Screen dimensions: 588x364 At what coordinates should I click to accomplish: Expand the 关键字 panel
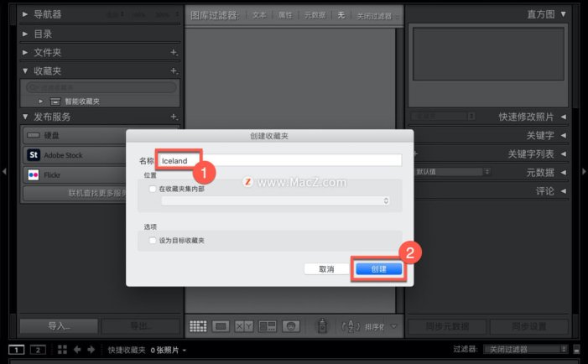pos(563,135)
